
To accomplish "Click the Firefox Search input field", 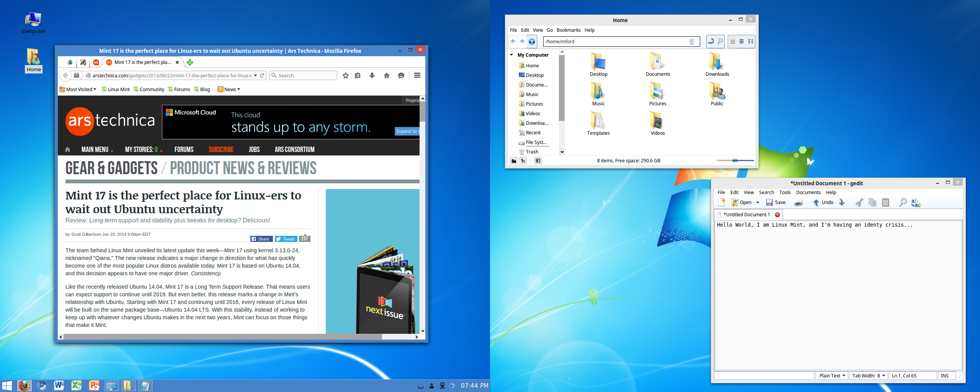I will 303,75.
